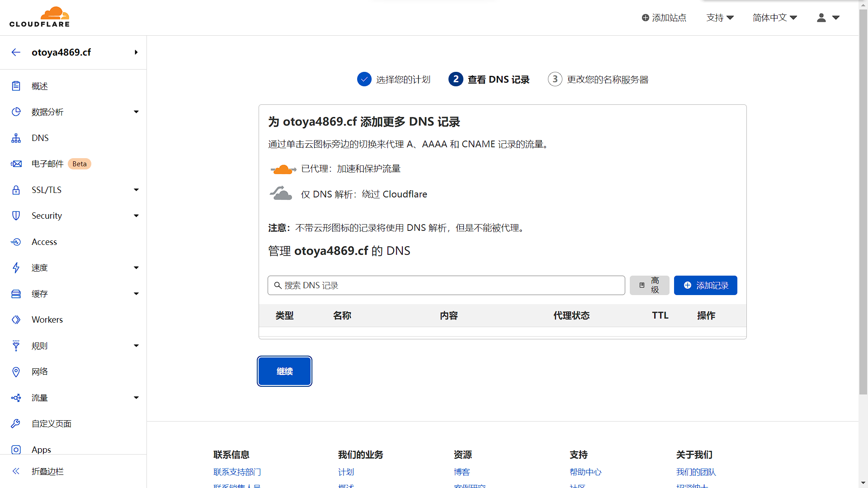Open the 计划 footer link
868x488 pixels.
click(x=346, y=472)
